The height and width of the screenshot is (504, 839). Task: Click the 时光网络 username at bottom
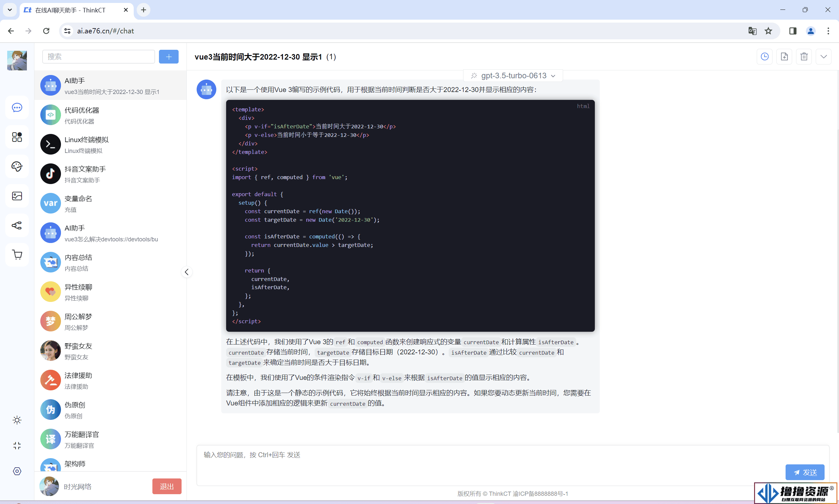tap(78, 487)
